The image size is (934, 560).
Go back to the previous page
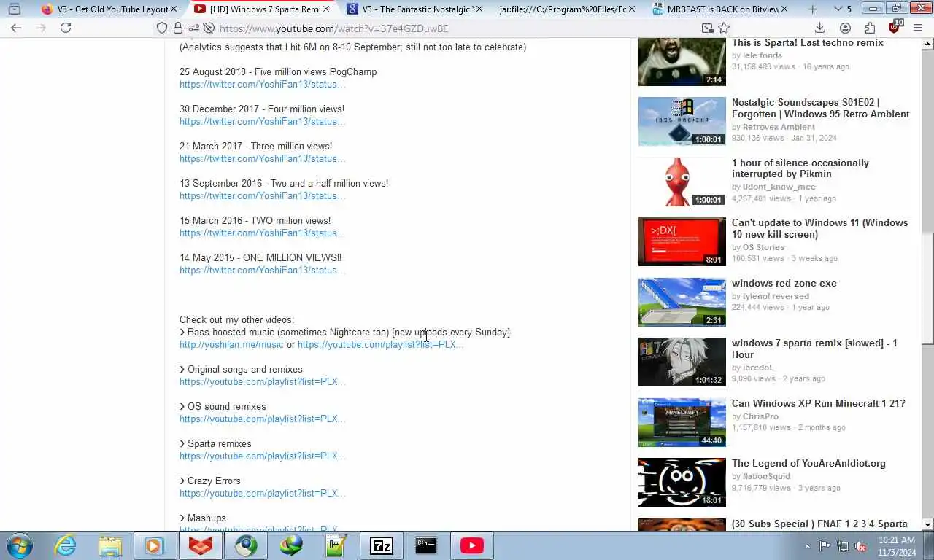pyautogui.click(x=16, y=28)
